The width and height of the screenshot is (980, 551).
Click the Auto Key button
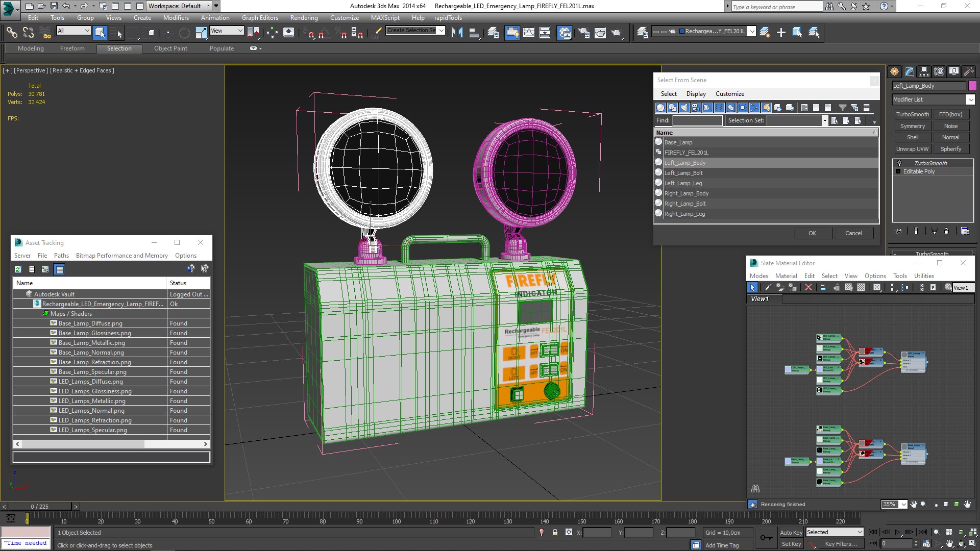[x=791, y=533]
